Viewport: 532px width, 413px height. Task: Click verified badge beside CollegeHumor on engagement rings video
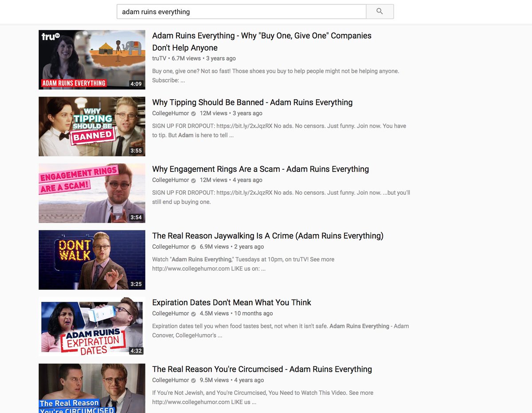tap(193, 180)
